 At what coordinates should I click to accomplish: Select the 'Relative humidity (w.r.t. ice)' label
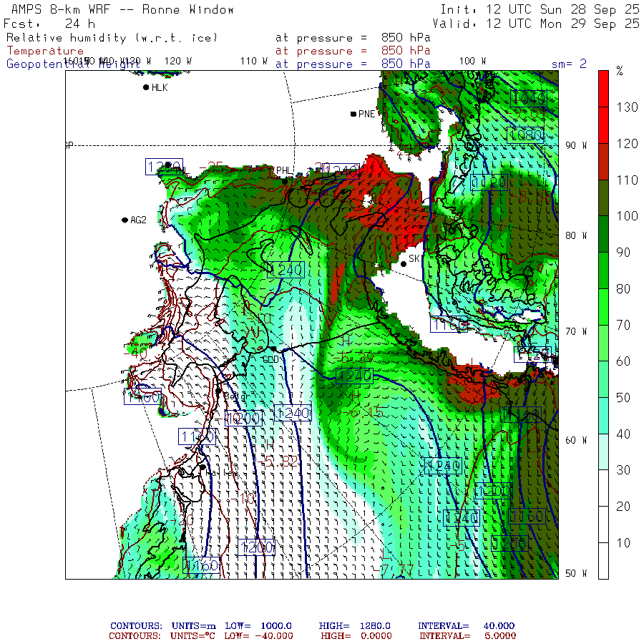(x=112, y=38)
